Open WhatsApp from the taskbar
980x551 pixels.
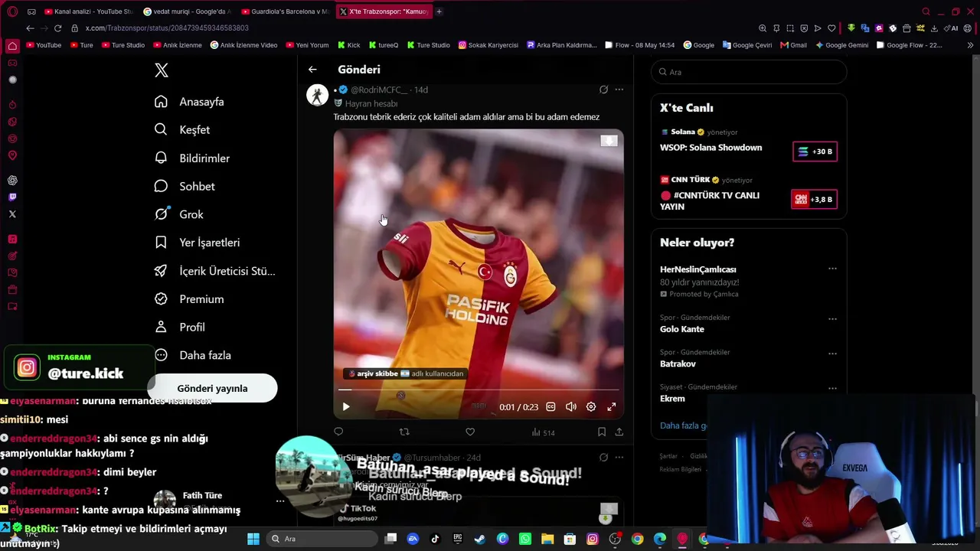click(524, 539)
